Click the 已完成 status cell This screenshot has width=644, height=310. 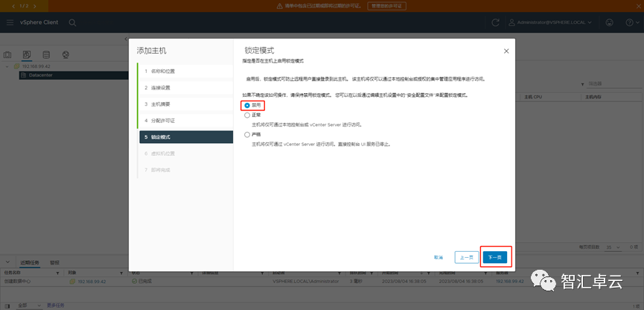[x=141, y=282]
